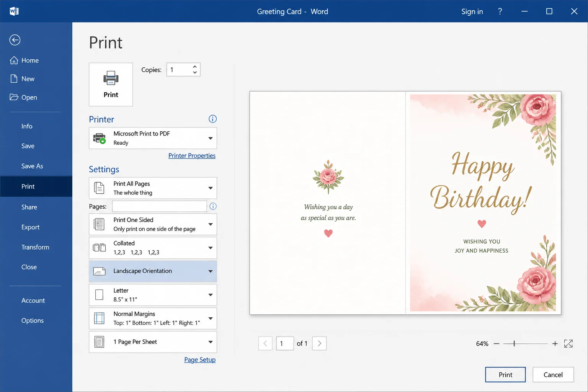Click the Normal Margins icon
Image resolution: width=588 pixels, height=392 pixels.
(99, 318)
